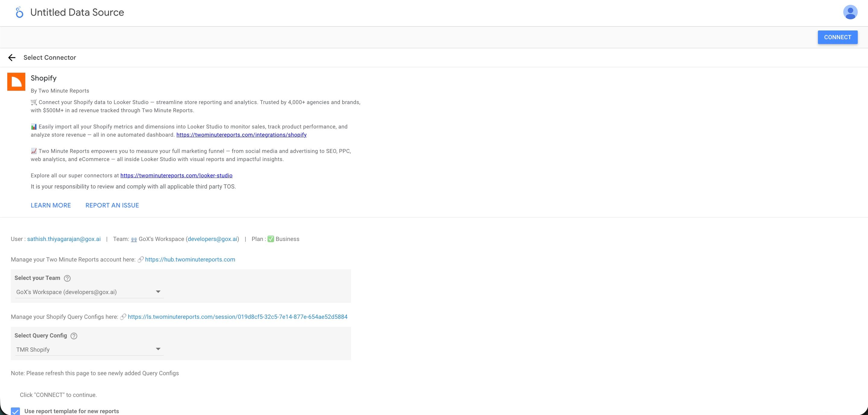Click the link icon beside Shopify Query Configs
Screen dimensions: 868x415
coord(124,317)
